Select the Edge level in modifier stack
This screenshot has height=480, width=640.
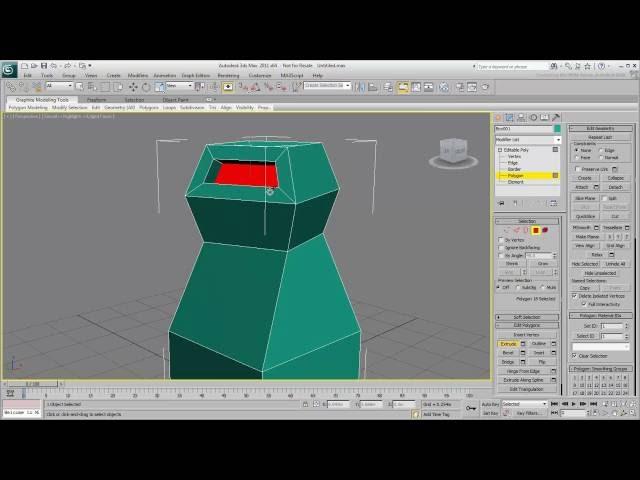point(514,163)
